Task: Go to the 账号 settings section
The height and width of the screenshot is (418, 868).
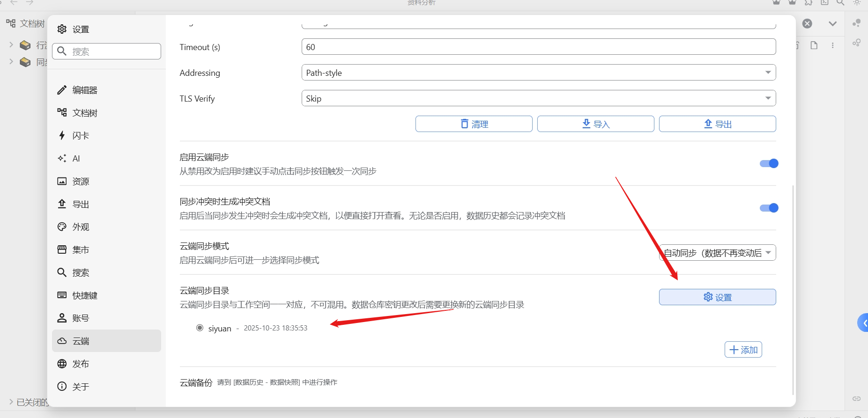Action: pyautogui.click(x=106, y=318)
